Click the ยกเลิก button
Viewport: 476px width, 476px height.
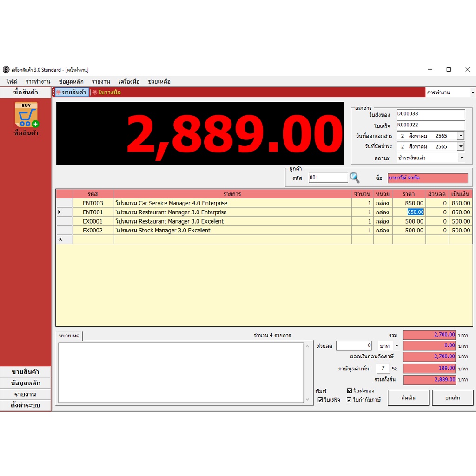click(452, 398)
